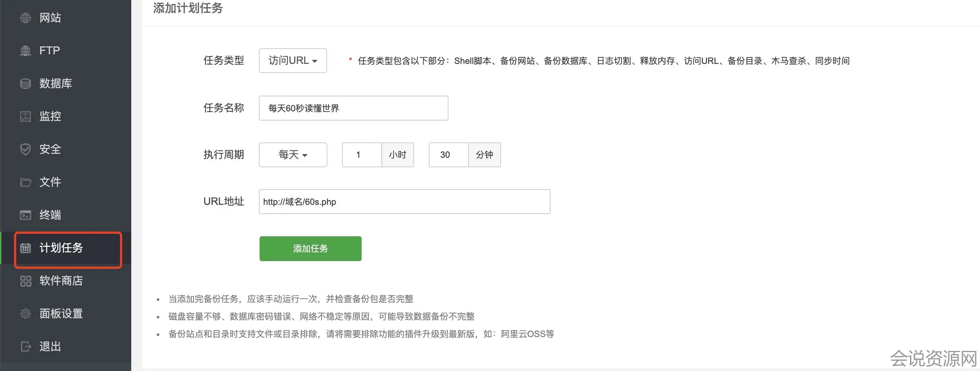Image resolution: width=980 pixels, height=371 pixels.
Task: Click the logout icon beside 退出
Action: click(26, 347)
